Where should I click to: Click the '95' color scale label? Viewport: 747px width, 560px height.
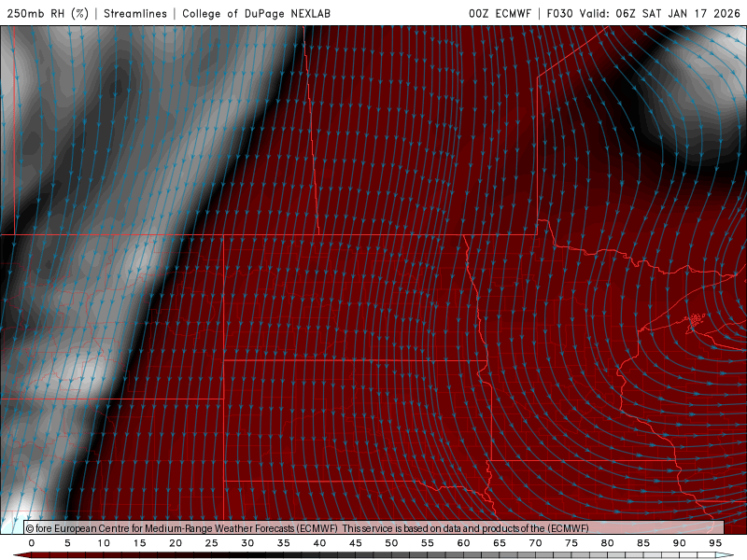tap(715, 543)
